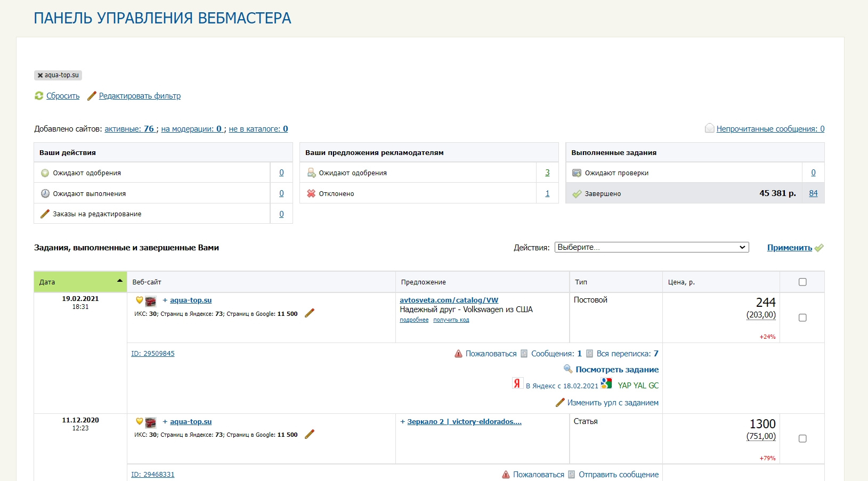The width and height of the screenshot is (868, 481).
Task: Click the Google icon near YAP YAL GC
Action: coord(606,384)
